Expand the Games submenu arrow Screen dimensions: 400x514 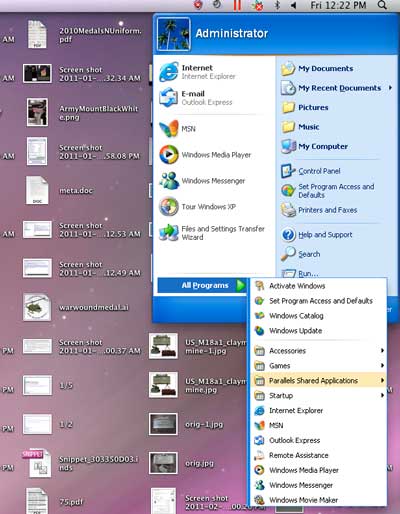pyautogui.click(x=382, y=366)
